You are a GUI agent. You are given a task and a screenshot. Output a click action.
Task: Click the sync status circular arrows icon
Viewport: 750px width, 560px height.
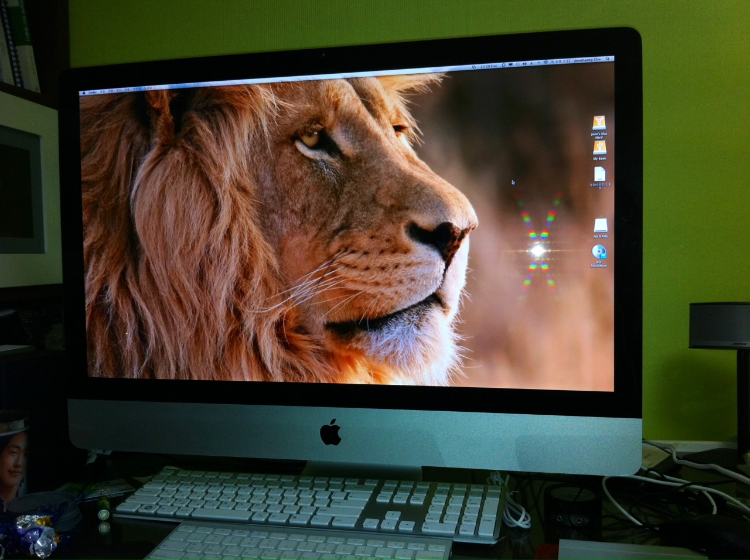pos(504,64)
